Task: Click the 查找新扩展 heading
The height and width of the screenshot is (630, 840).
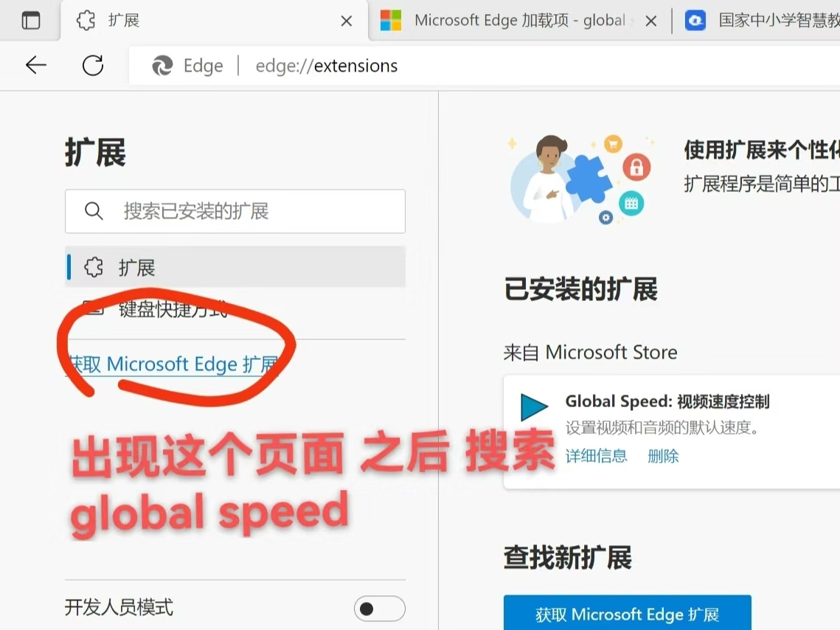Action: click(x=568, y=558)
